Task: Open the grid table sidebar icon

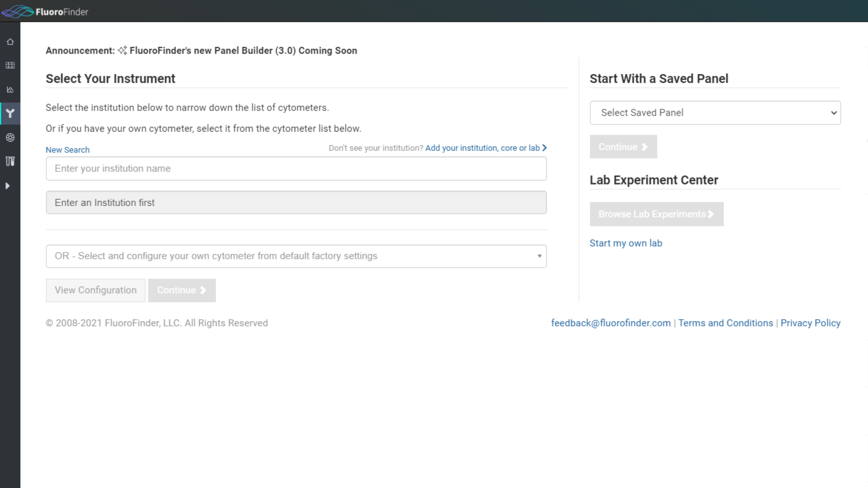Action: coord(10,65)
